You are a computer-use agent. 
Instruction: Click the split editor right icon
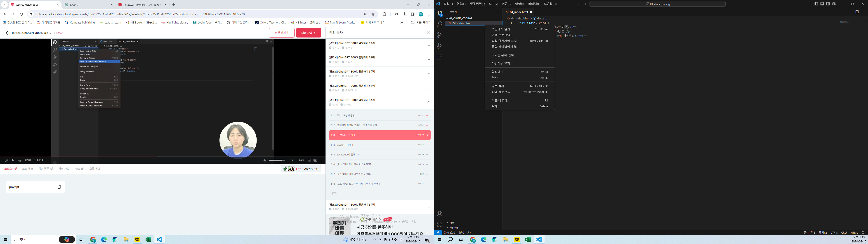tap(857, 12)
